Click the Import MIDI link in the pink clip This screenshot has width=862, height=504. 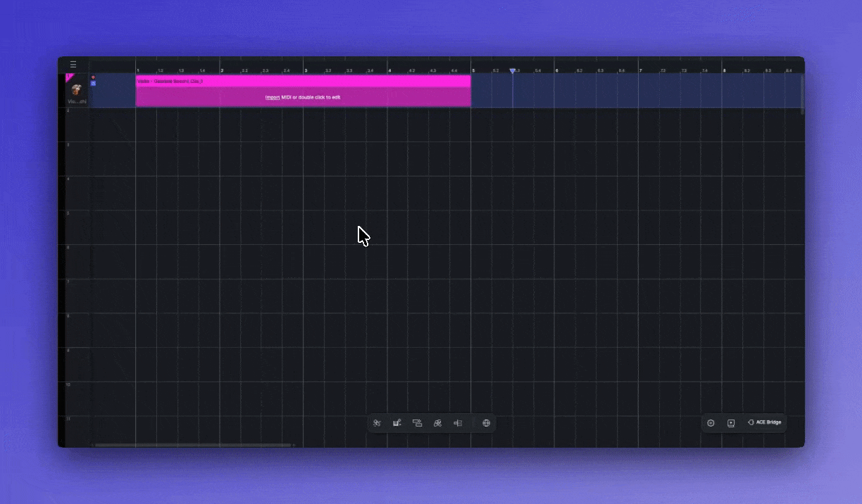click(x=273, y=97)
